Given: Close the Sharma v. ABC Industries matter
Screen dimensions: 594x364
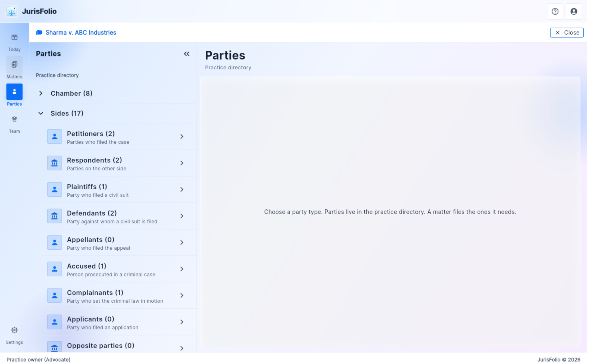Looking at the screenshot, I should (x=567, y=33).
